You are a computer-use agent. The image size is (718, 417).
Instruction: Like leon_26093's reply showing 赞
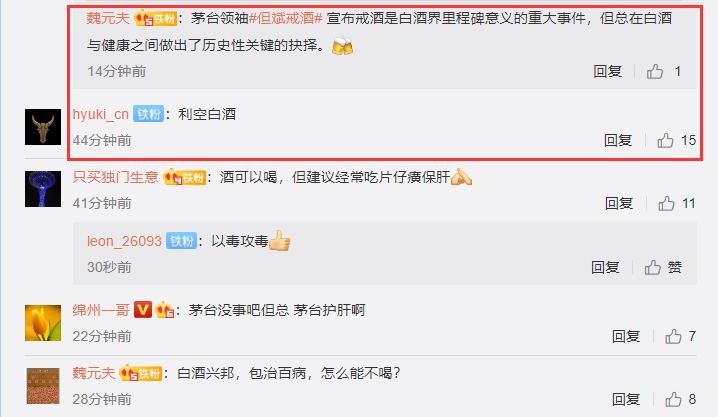pos(653,267)
